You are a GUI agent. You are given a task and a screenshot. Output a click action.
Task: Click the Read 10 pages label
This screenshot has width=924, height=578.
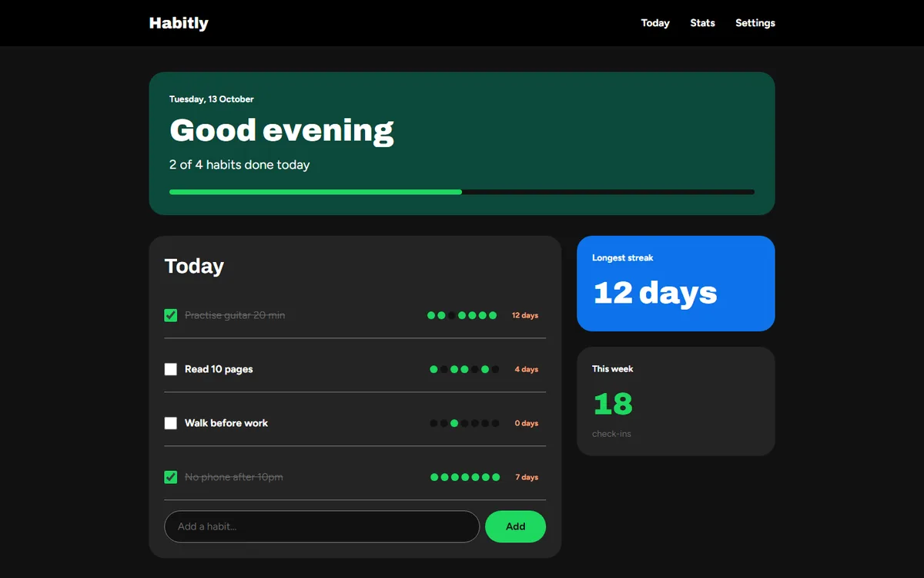click(219, 369)
